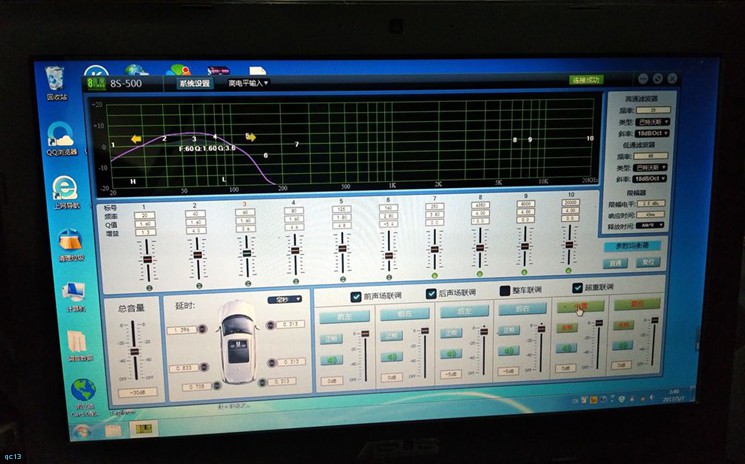
Task: Toggle mute speaker icon for 后右 channel
Action: [x=508, y=351]
